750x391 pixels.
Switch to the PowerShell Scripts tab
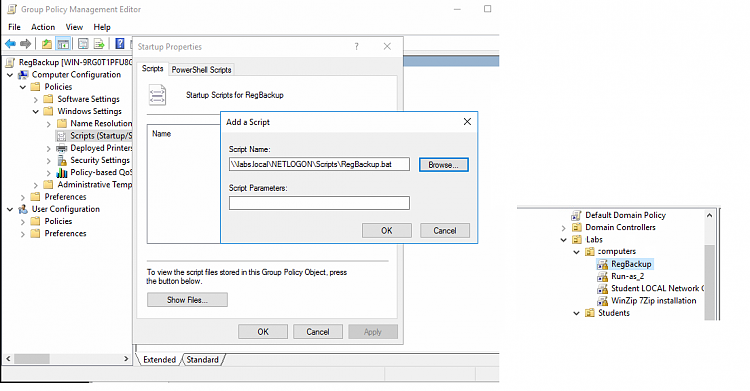pos(201,70)
